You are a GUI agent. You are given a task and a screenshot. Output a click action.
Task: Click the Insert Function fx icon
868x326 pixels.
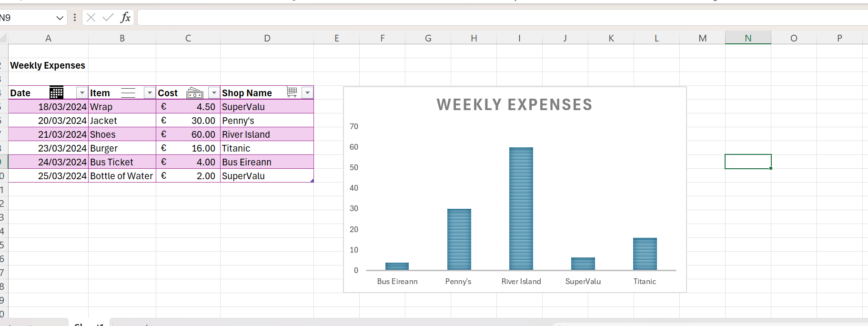click(x=125, y=18)
